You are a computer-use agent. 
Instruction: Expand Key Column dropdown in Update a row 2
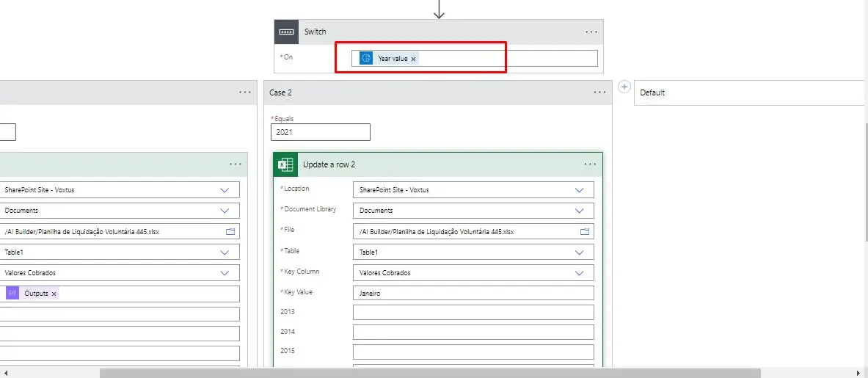click(580, 273)
